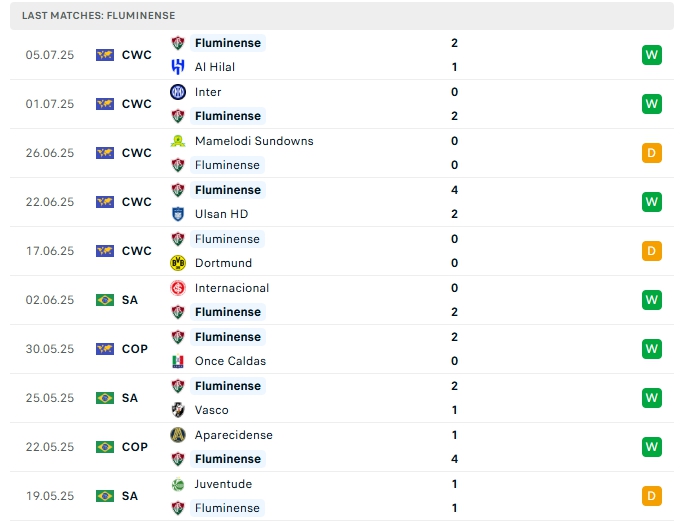Screen dimensions: 685x522
Task: Click the Dortmund yellow crest
Action: [178, 263]
